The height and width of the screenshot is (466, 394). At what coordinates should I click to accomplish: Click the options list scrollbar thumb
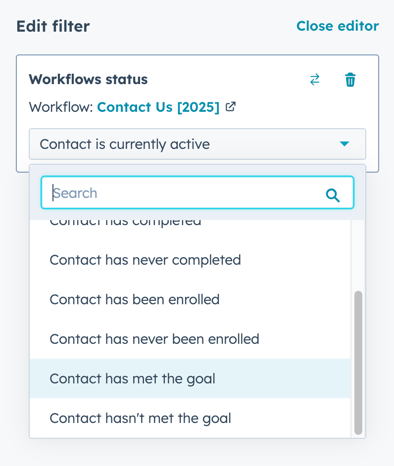(x=358, y=363)
